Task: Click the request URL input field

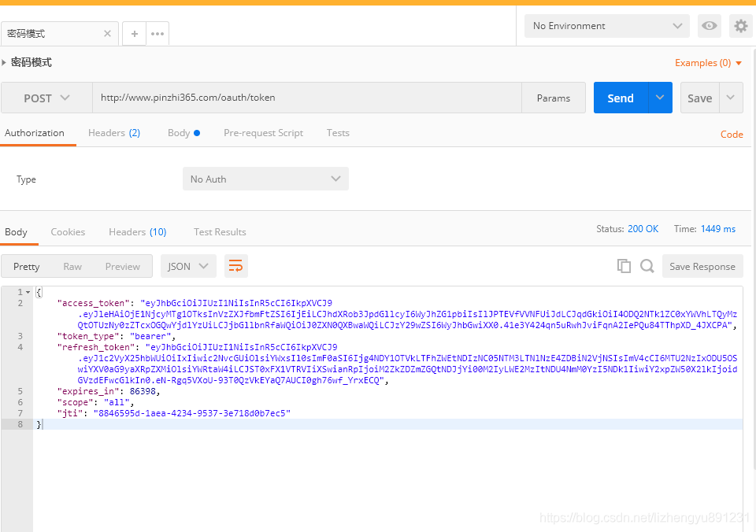Action: point(307,98)
